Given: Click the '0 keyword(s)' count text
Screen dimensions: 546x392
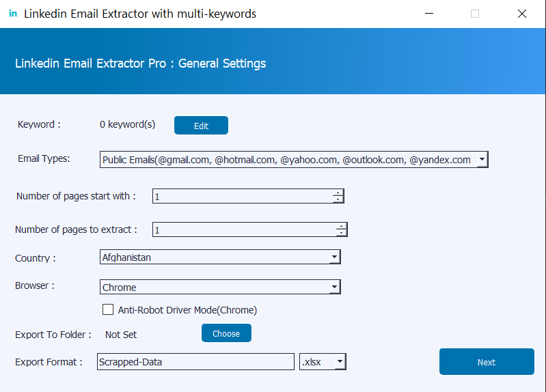Looking at the screenshot, I should [x=128, y=124].
